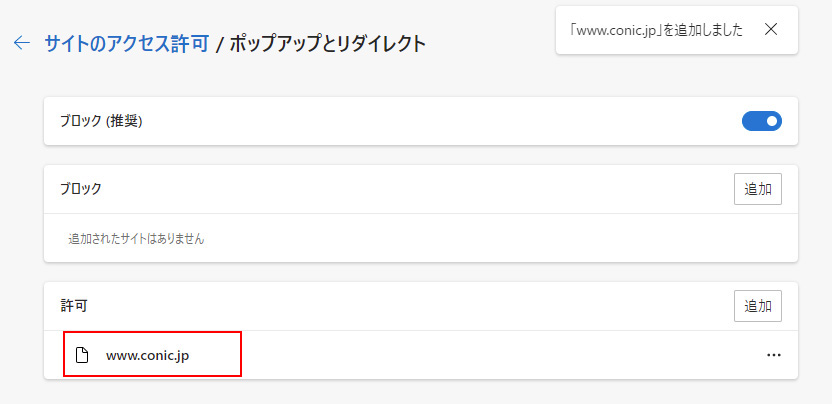The height and width of the screenshot is (404, 832).
Task: Toggle off the ブロック (推奨) switch
Action: 761,121
